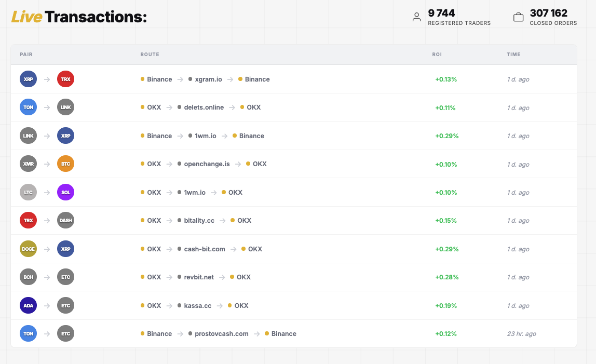Click the first OKX label in the revbit.net row

(x=154, y=277)
